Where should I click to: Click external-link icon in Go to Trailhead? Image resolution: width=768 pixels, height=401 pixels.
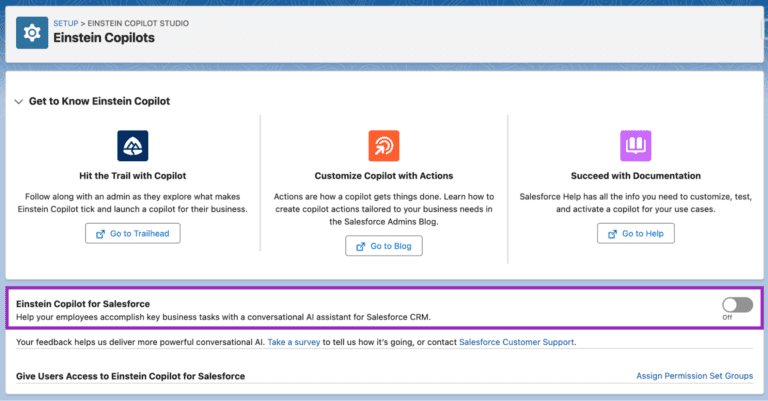click(x=100, y=234)
